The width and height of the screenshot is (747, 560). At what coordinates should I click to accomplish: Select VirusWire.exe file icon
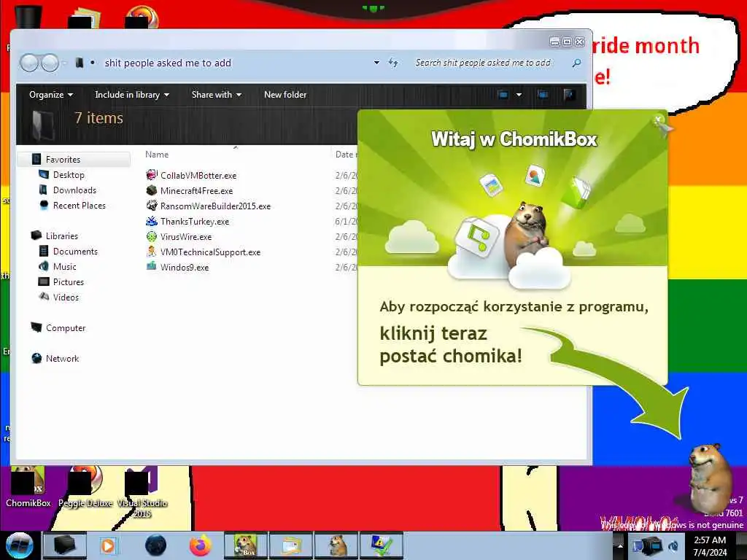point(152,236)
